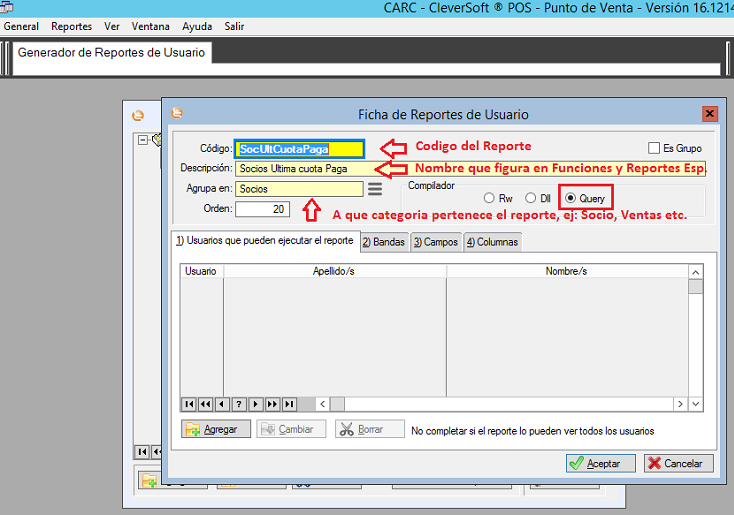Open the Reportes menu
The height and width of the screenshot is (515, 734).
click(71, 26)
